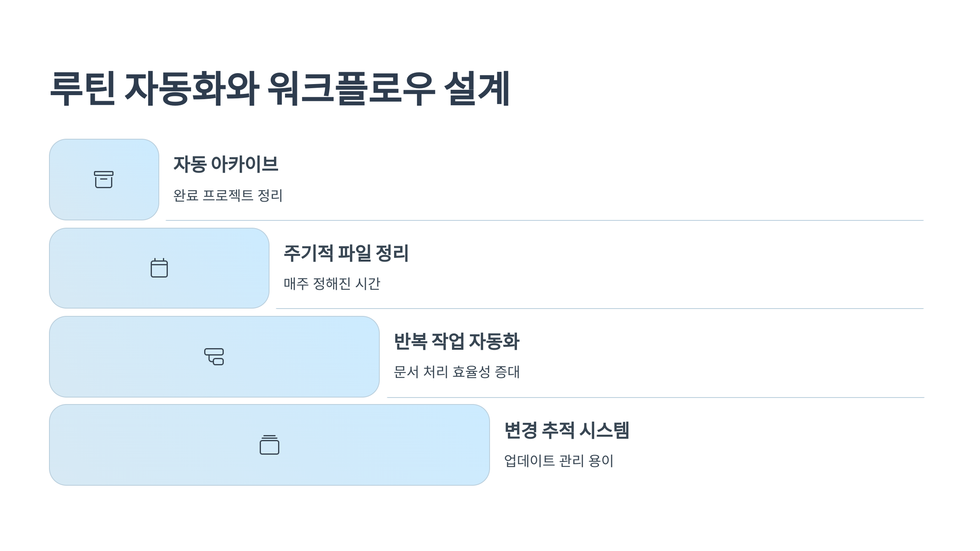Select the widest blue block with layers icon

tap(269, 445)
